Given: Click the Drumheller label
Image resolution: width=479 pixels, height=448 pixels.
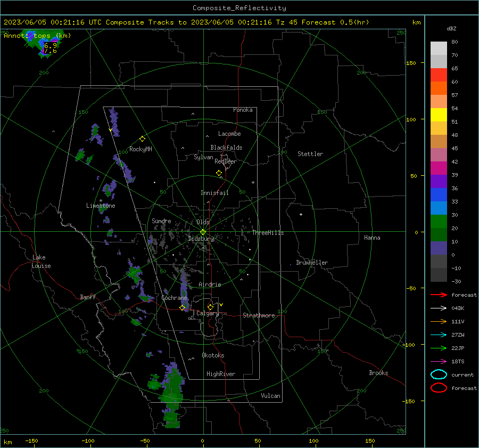Looking at the screenshot, I should [x=312, y=263].
